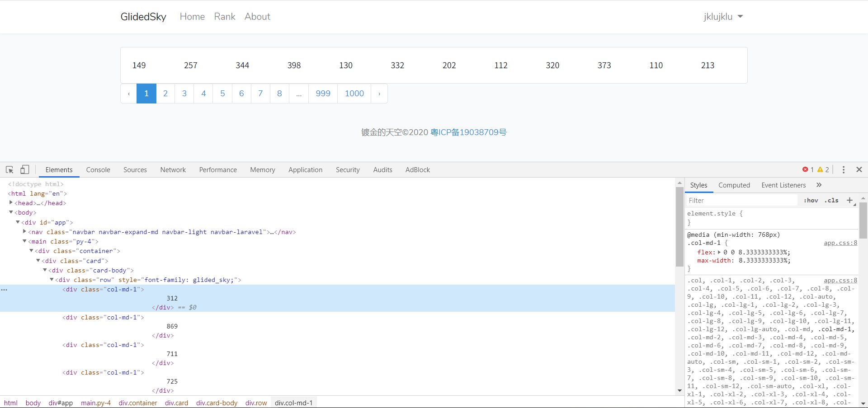This screenshot has width=868, height=408.
Task: Select div#app in the breadcrumb bar
Action: pos(61,403)
